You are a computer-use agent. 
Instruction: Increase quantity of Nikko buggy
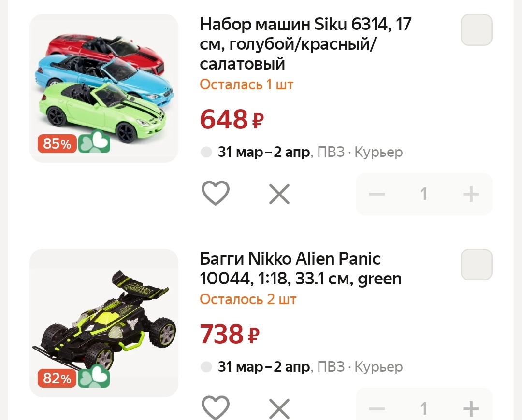(x=471, y=409)
